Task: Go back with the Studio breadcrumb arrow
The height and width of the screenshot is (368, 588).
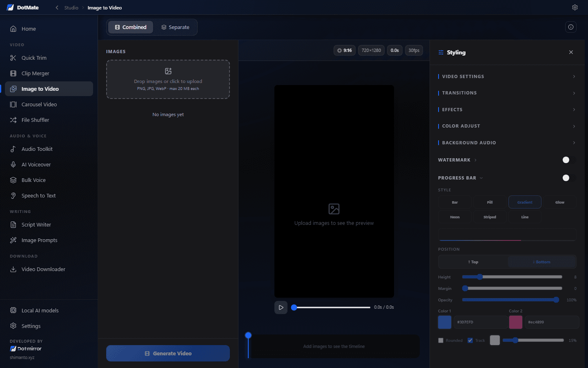Action: 57,7
